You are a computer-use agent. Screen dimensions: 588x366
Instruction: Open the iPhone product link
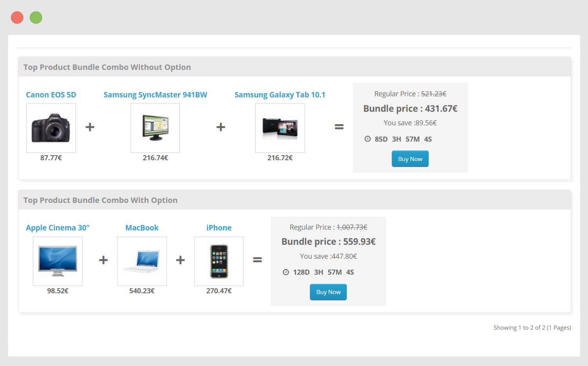tap(219, 228)
